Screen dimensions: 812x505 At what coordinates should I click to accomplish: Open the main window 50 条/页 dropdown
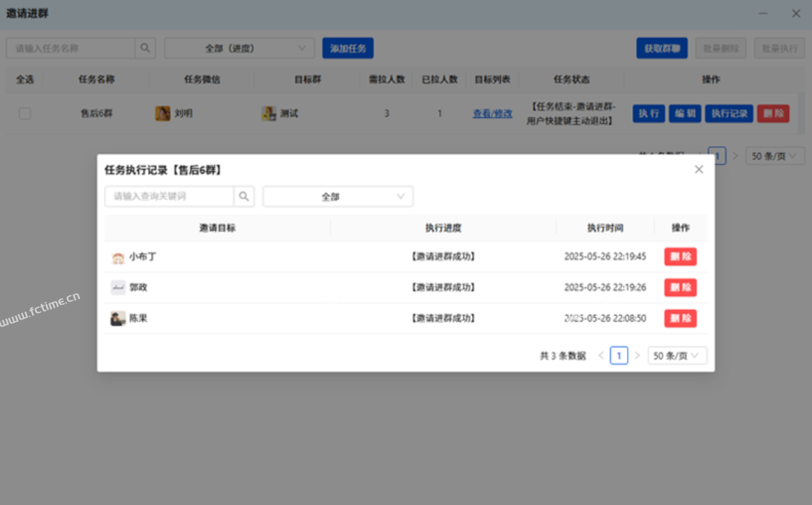pyautogui.click(x=775, y=156)
